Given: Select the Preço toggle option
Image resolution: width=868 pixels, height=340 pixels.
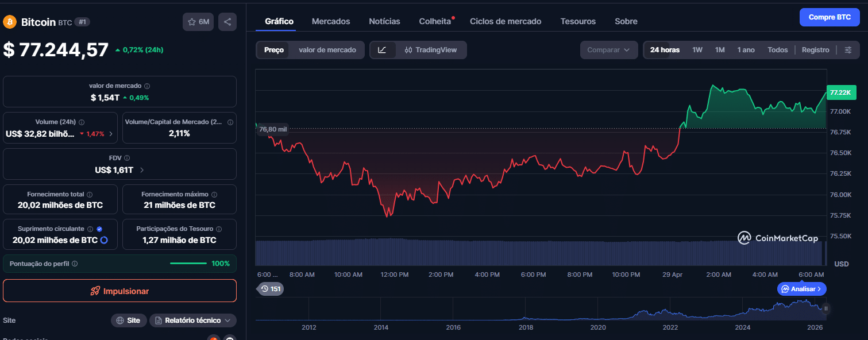Looking at the screenshot, I should (273, 50).
